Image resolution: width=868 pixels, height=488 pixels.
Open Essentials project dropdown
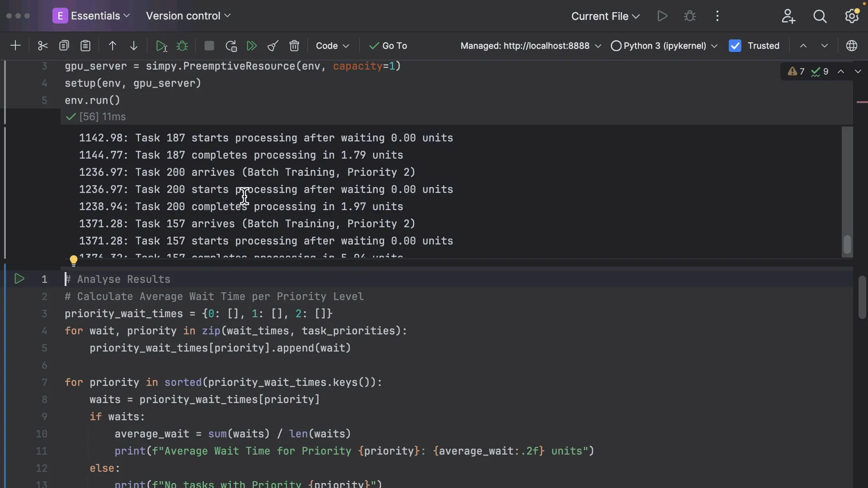coord(91,16)
